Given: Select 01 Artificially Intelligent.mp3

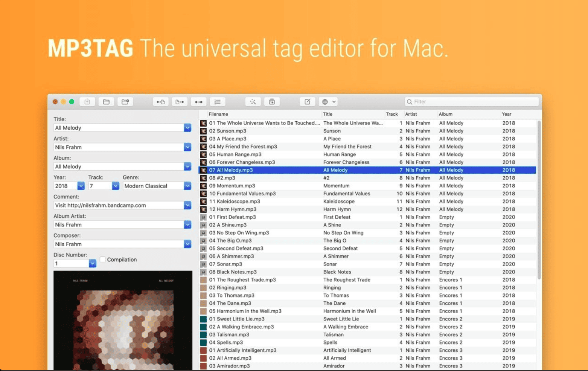Looking at the screenshot, I should 367,350.
